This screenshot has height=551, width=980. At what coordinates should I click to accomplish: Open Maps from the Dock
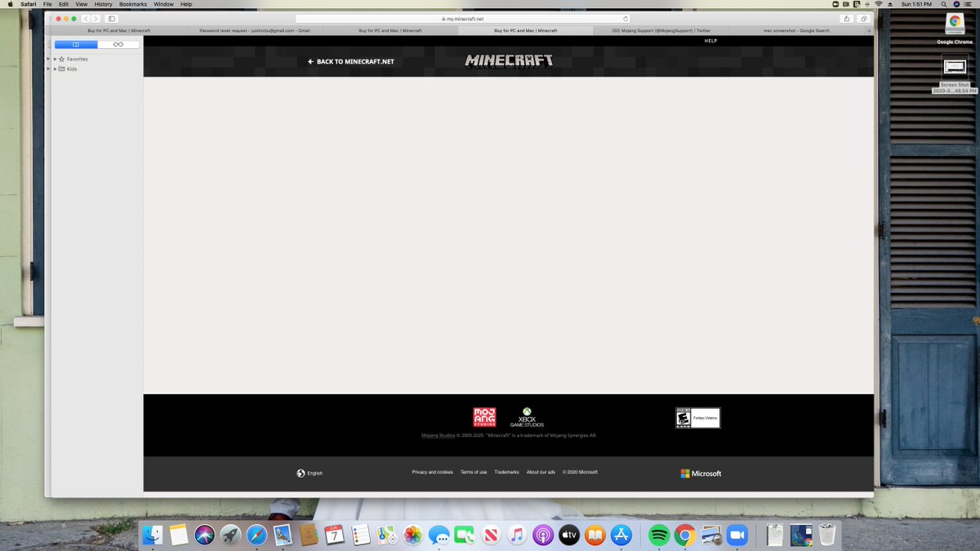(x=387, y=535)
